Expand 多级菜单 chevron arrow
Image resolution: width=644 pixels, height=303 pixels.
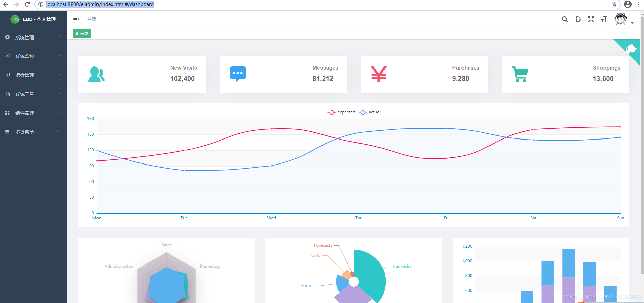pos(59,131)
